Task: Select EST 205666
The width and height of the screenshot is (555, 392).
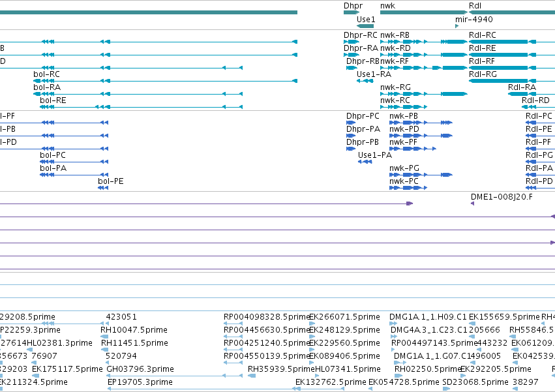Action: pos(485,330)
